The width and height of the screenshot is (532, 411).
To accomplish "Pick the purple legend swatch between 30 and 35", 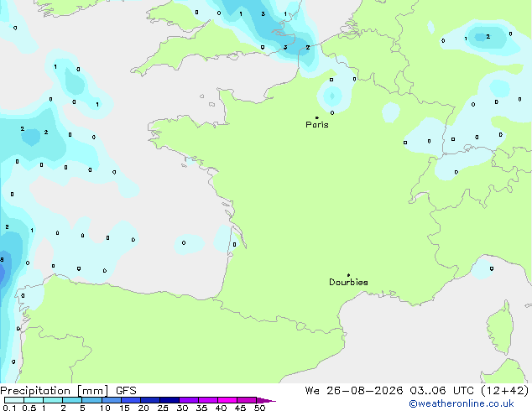I will click(x=188, y=400).
